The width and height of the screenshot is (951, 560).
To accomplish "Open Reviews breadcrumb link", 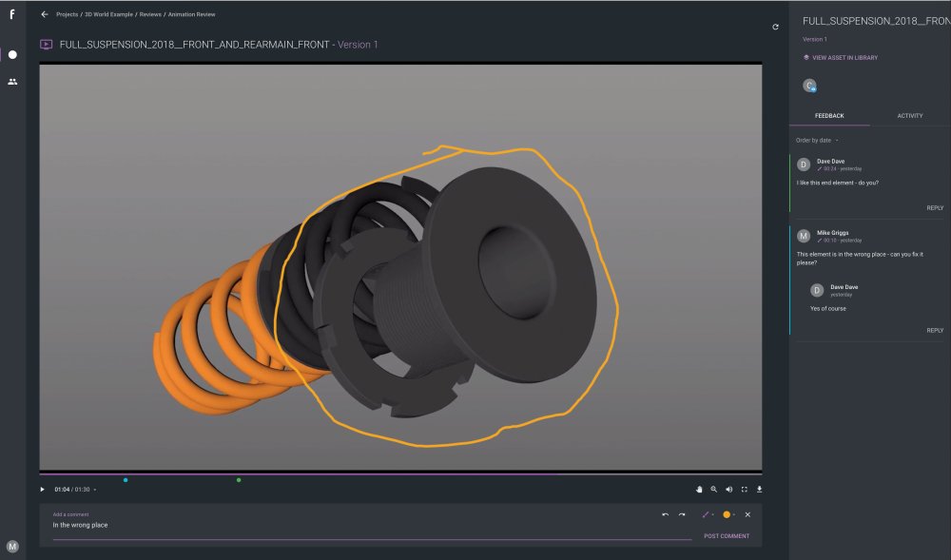I will coord(150,14).
